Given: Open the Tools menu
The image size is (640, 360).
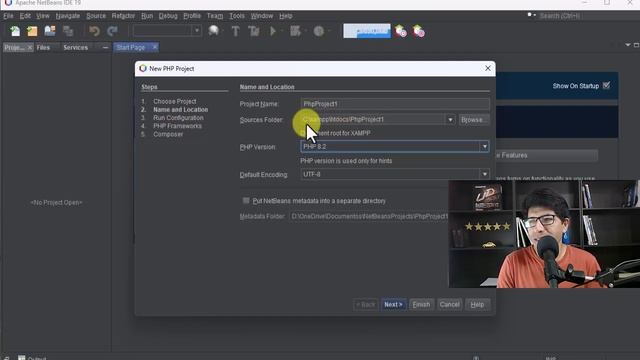Looking at the screenshot, I should 237,16.
